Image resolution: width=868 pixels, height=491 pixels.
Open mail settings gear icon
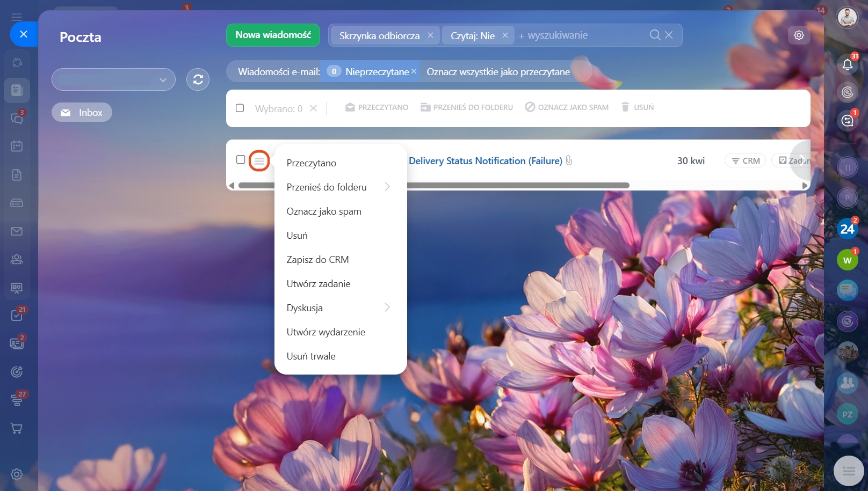pyautogui.click(x=799, y=35)
